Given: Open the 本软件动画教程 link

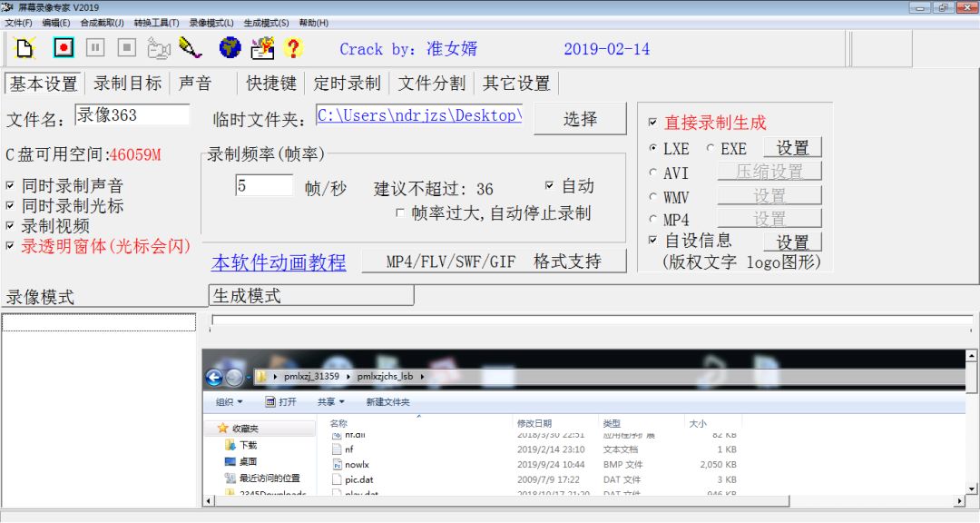Looking at the screenshot, I should click(x=279, y=262).
